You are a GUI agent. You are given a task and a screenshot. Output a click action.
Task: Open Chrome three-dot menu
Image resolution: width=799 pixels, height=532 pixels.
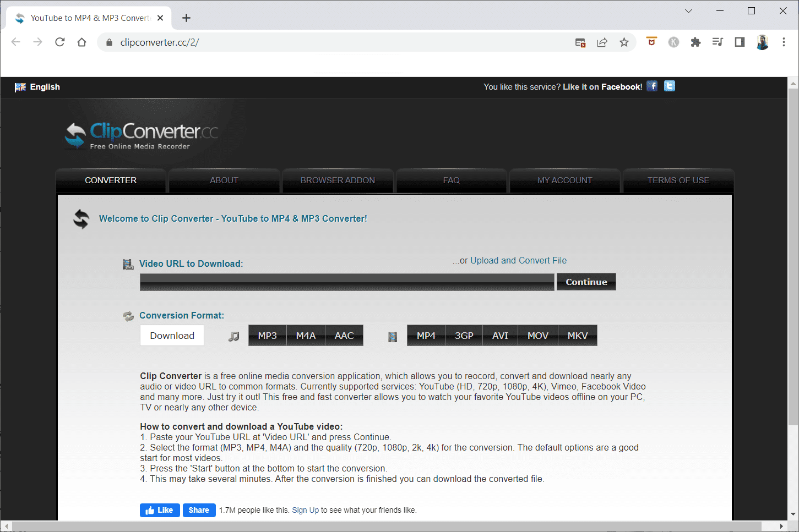click(x=784, y=42)
